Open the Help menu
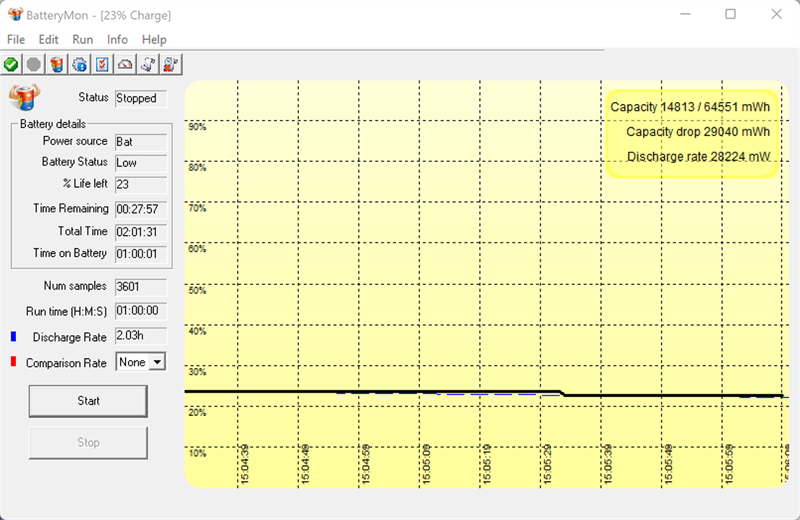The image size is (800, 520). 154,39
